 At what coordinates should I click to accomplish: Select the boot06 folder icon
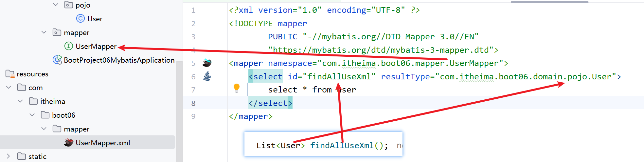pyautogui.click(x=45, y=115)
